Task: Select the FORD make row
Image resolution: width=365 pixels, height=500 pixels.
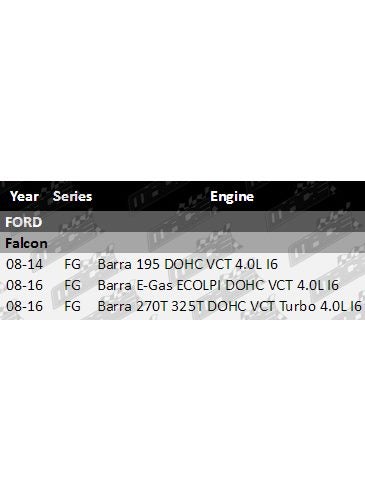Action: coord(182,222)
